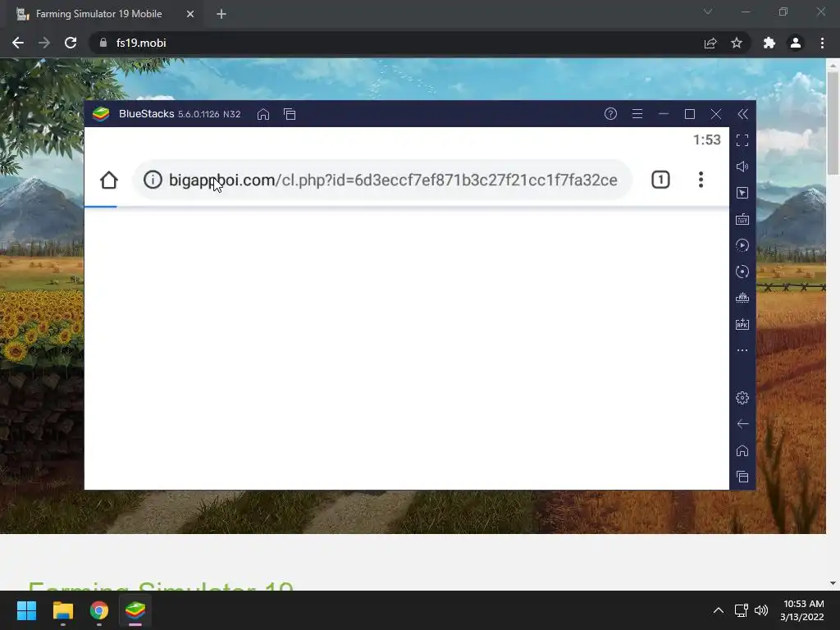Open the BlueStacks macro recorder icon
840x630 pixels.
point(742,245)
